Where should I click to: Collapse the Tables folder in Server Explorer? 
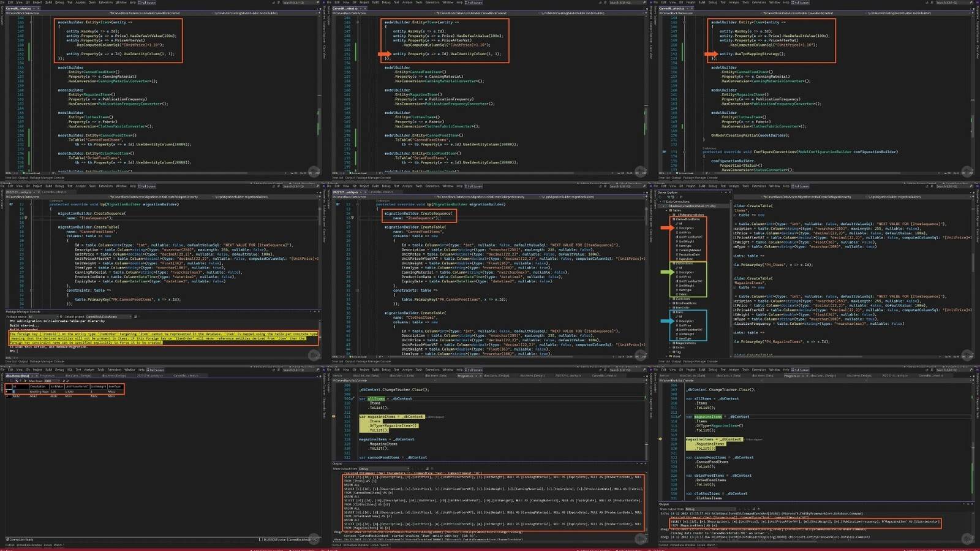click(667, 210)
